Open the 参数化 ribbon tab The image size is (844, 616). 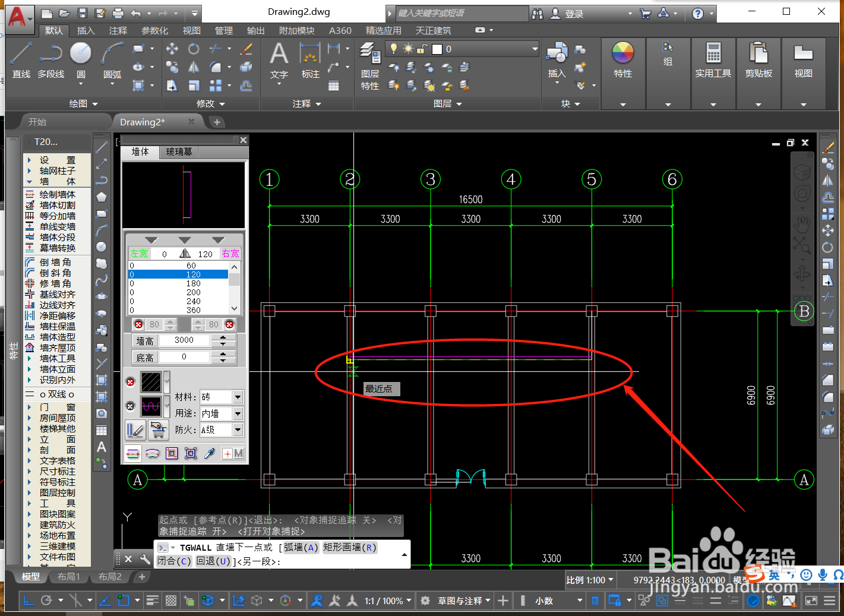pyautogui.click(x=154, y=30)
